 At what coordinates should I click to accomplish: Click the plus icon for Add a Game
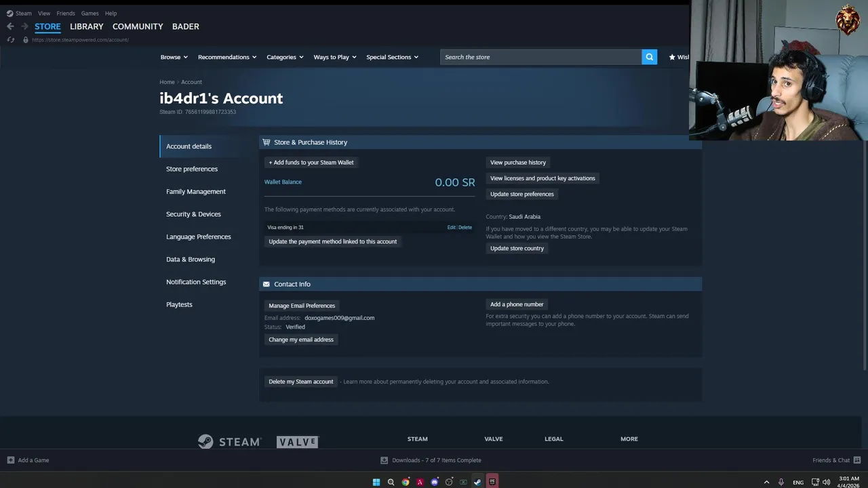10,460
